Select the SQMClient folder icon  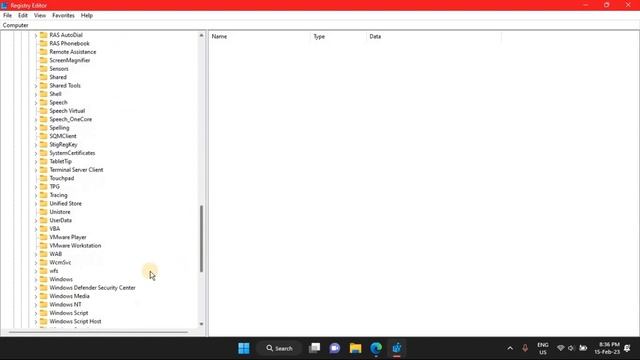pos(44,136)
